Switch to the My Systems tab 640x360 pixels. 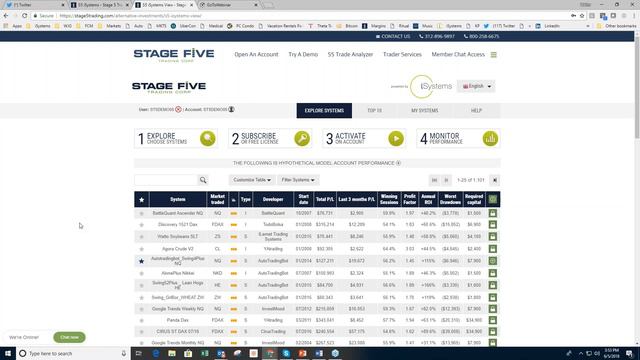(x=424, y=111)
